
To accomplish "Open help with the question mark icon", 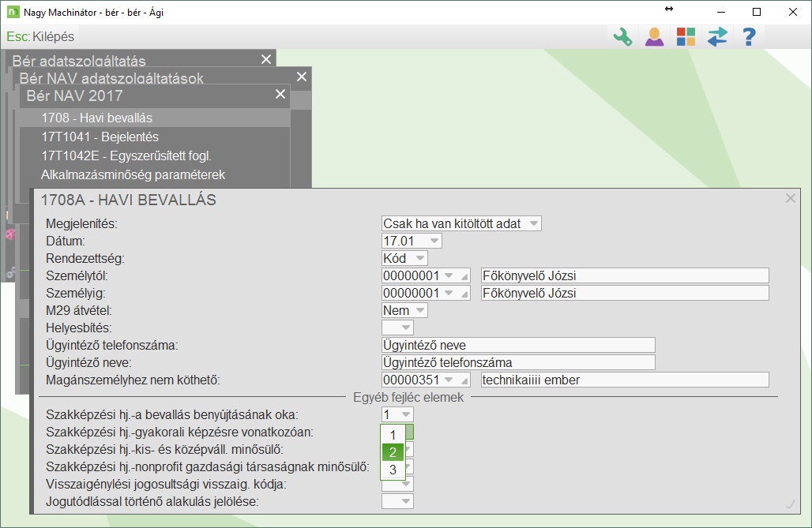I will (x=749, y=37).
